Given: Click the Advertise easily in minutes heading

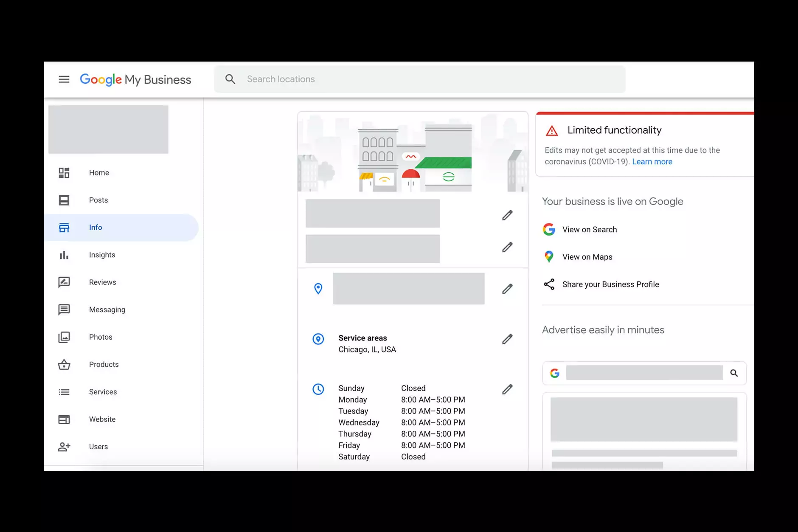Looking at the screenshot, I should pos(603,330).
